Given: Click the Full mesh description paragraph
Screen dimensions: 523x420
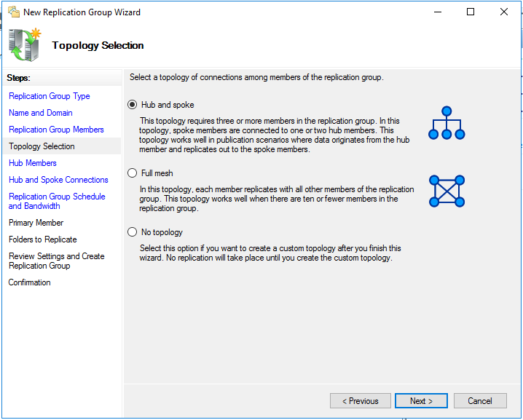Looking at the screenshot, I should [277, 199].
